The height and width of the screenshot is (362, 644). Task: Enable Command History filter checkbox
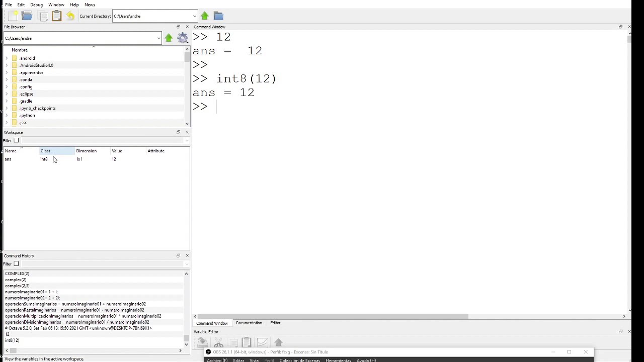[x=16, y=263]
